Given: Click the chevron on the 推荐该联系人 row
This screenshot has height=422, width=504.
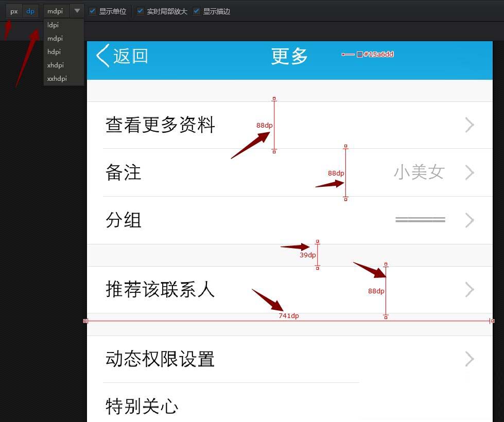Looking at the screenshot, I should pos(469,290).
